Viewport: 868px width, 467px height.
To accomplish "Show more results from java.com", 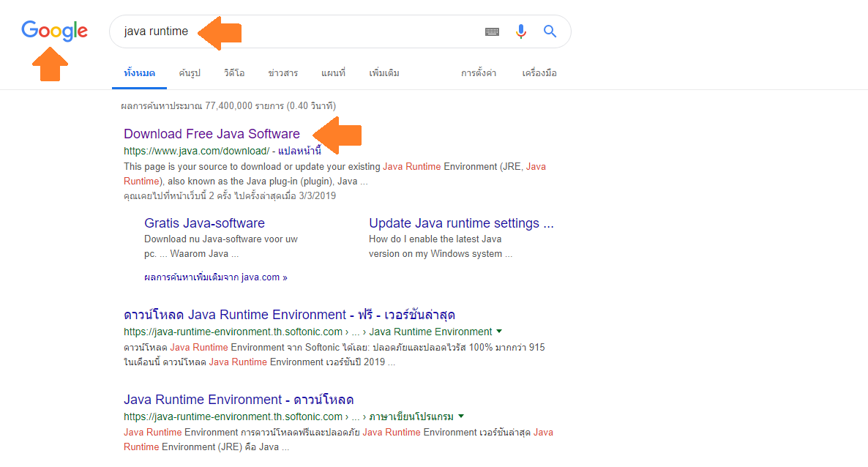I will pos(215,277).
